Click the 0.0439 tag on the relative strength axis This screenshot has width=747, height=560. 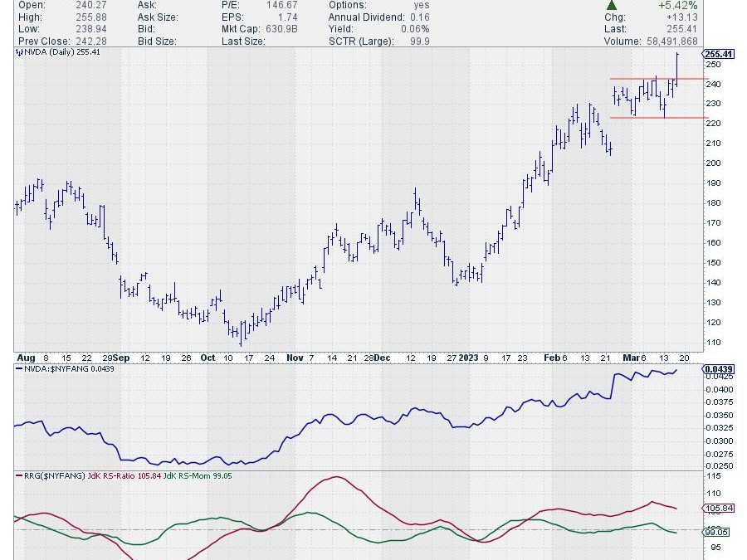tap(719, 369)
